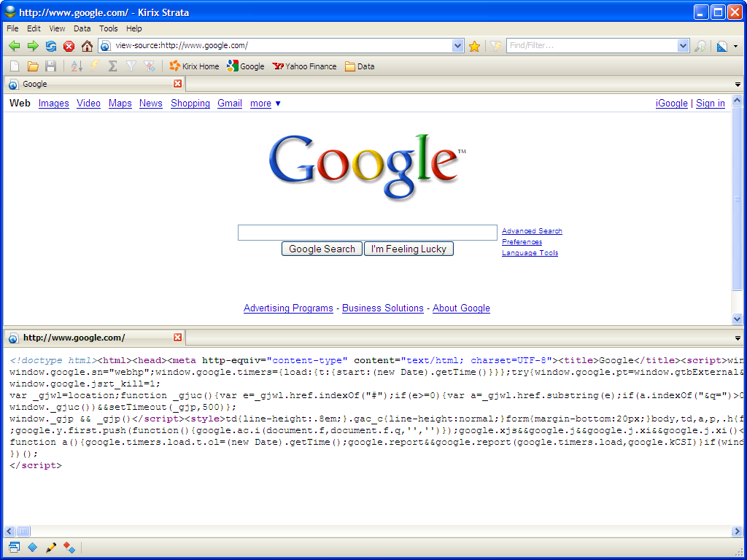The width and height of the screenshot is (747, 560).
Task: Close the Google tab
Action: [178, 84]
